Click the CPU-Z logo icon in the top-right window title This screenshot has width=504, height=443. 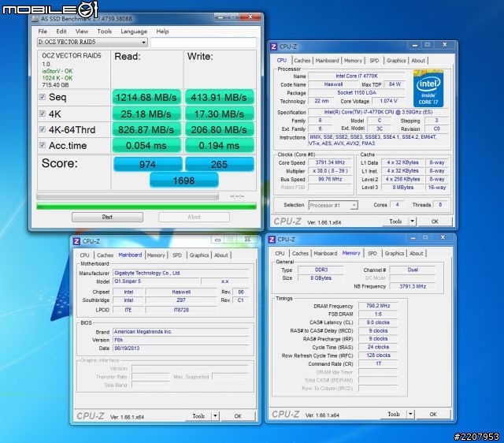(273, 47)
